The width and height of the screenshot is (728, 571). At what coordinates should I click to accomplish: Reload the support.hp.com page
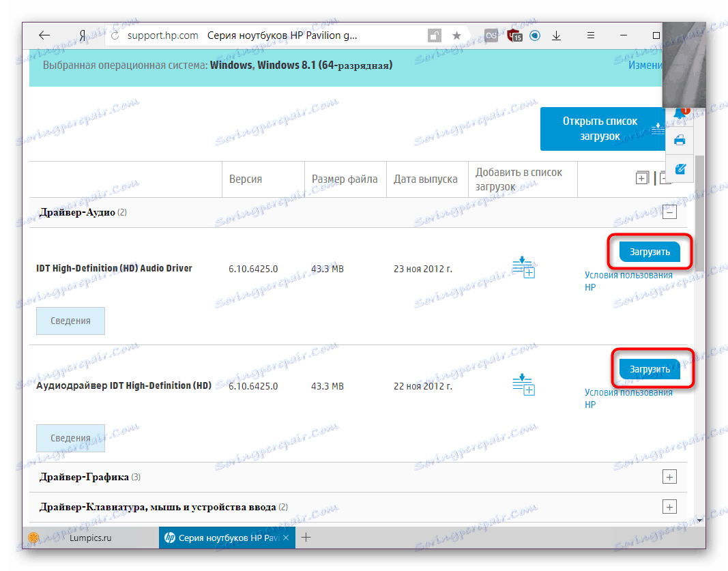coord(115,35)
